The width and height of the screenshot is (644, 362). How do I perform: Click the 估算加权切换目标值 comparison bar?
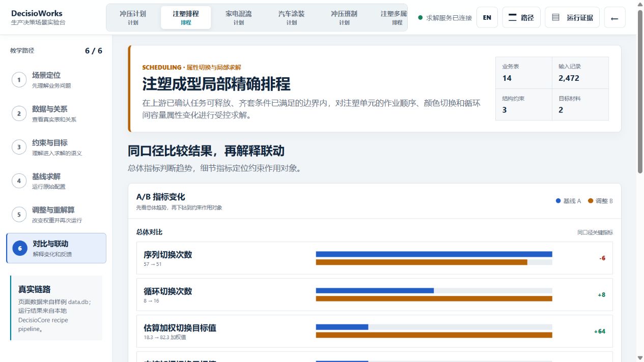tap(434, 331)
